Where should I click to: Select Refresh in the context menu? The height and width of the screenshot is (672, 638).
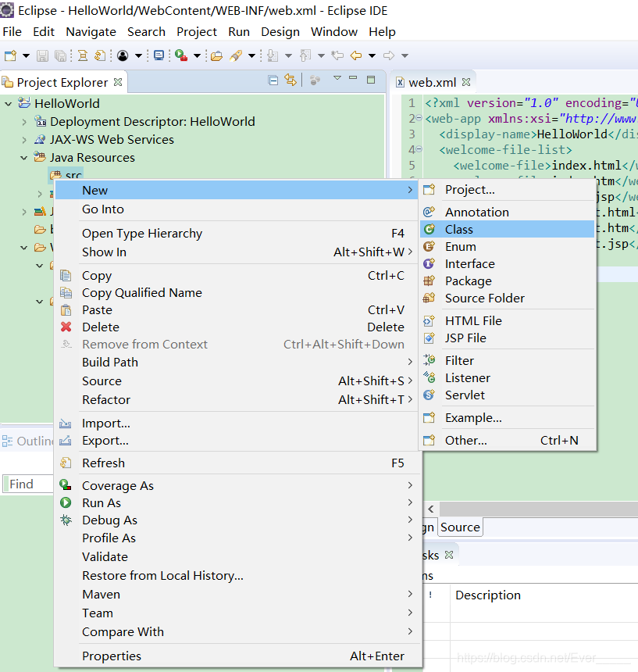[x=237, y=463]
